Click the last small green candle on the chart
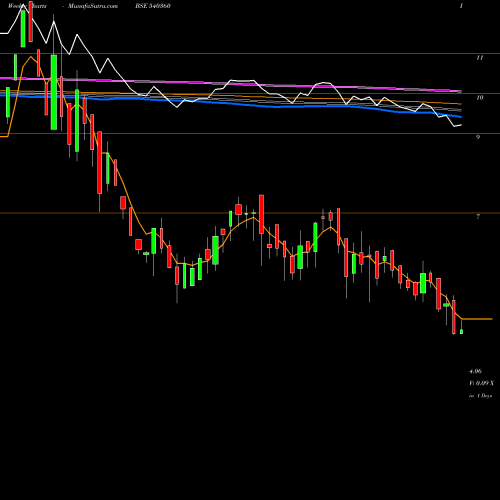The width and height of the screenshot is (500, 500). pyautogui.click(x=461, y=331)
